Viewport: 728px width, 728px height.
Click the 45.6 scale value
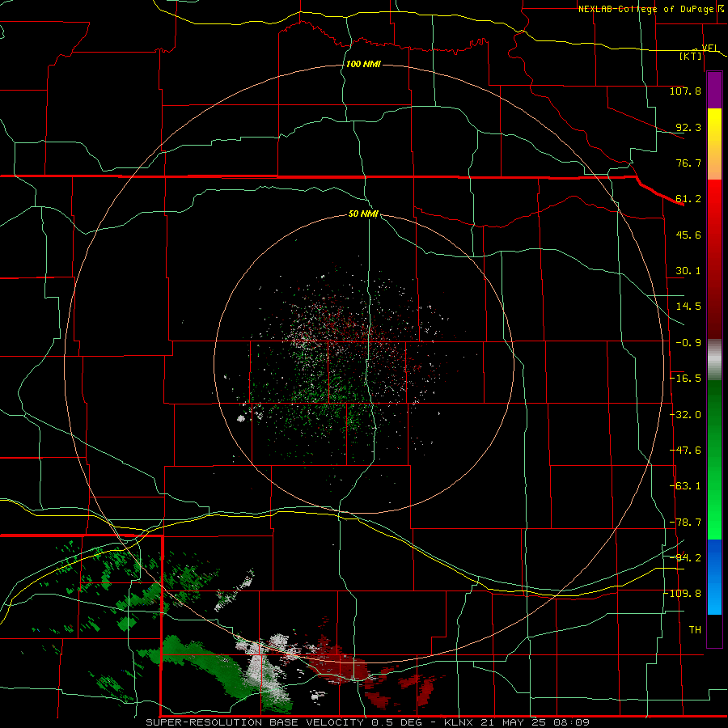point(688,235)
